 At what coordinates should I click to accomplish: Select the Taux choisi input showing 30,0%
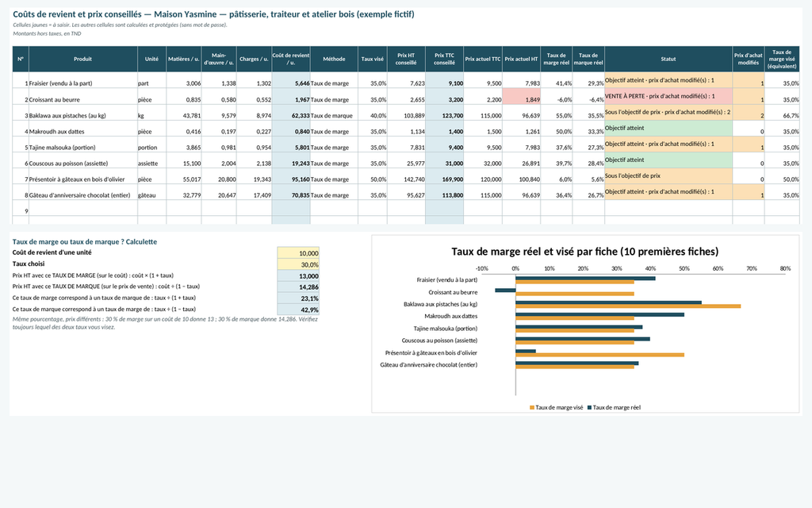tap(298, 264)
